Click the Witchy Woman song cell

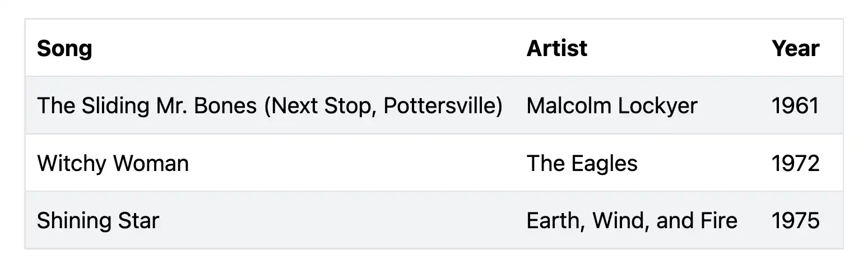[x=113, y=164]
